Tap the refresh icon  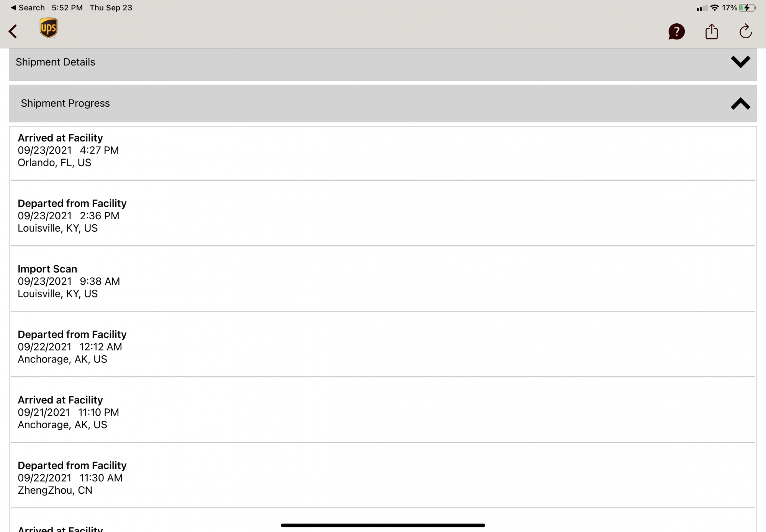pos(745,31)
